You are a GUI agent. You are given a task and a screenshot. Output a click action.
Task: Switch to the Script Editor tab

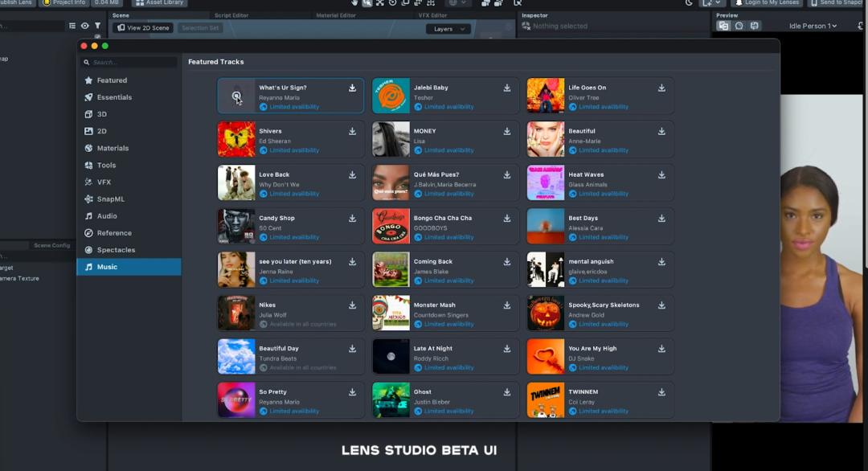231,15
